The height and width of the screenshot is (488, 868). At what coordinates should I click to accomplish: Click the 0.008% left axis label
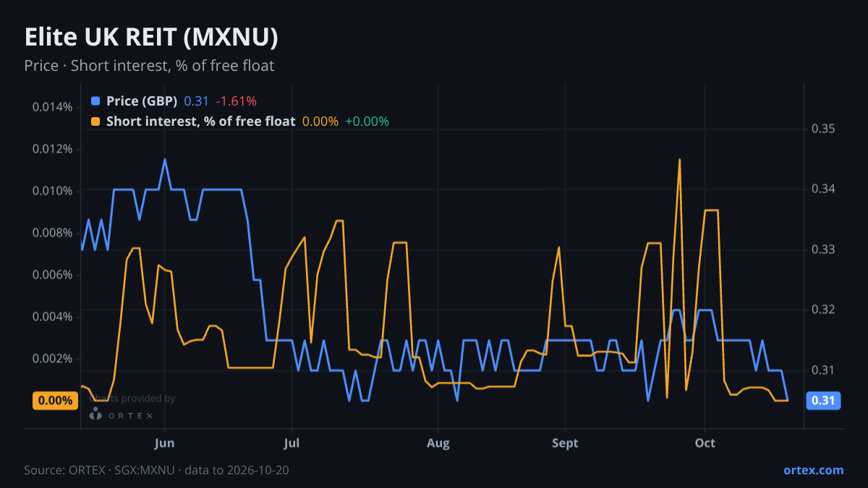pyautogui.click(x=52, y=234)
